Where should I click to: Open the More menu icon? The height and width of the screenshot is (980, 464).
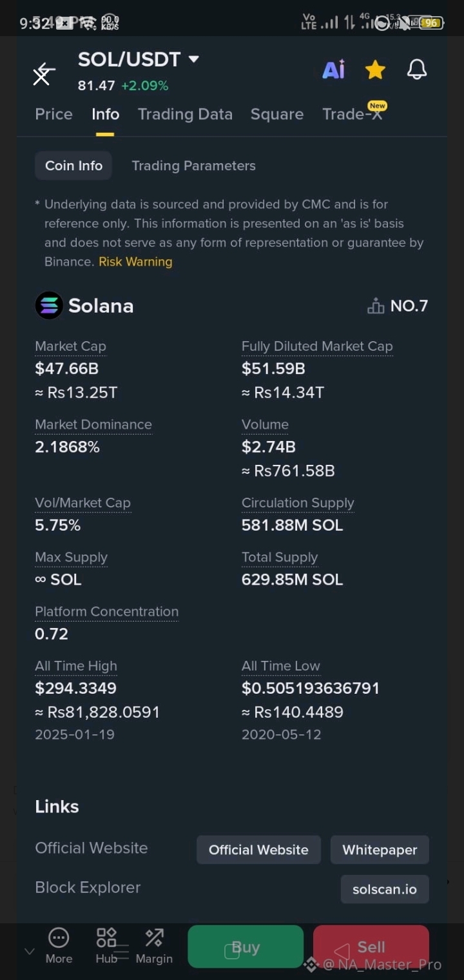coord(59,937)
